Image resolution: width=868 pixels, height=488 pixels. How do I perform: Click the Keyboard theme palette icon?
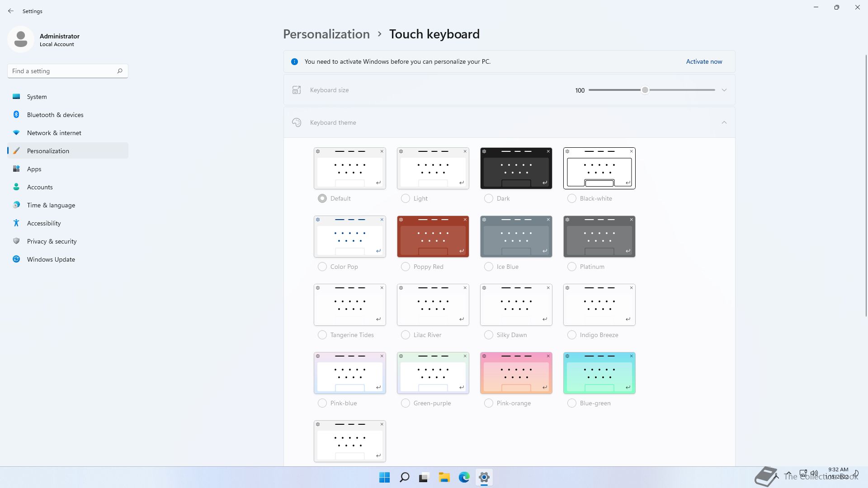[x=297, y=122]
